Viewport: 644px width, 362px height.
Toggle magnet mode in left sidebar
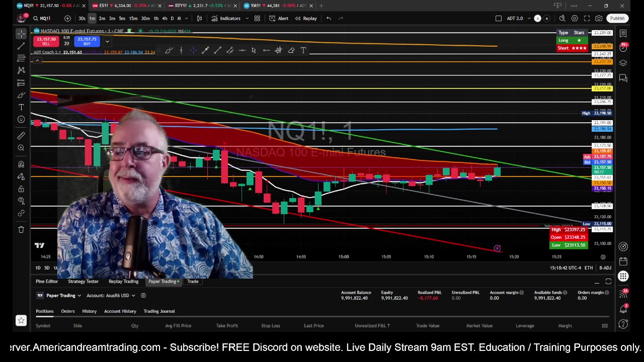coord(21,164)
